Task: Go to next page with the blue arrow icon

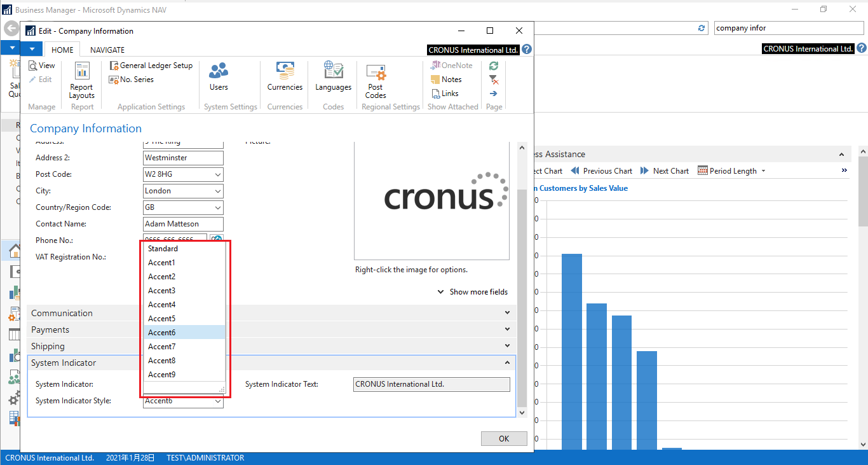Action: point(493,93)
